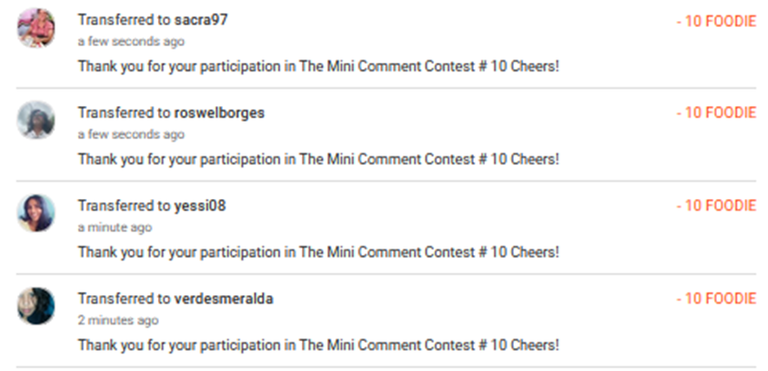Click 'a few seconds ago' under sacra97
Image resolution: width=768 pixels, height=371 pixels.
(x=131, y=42)
